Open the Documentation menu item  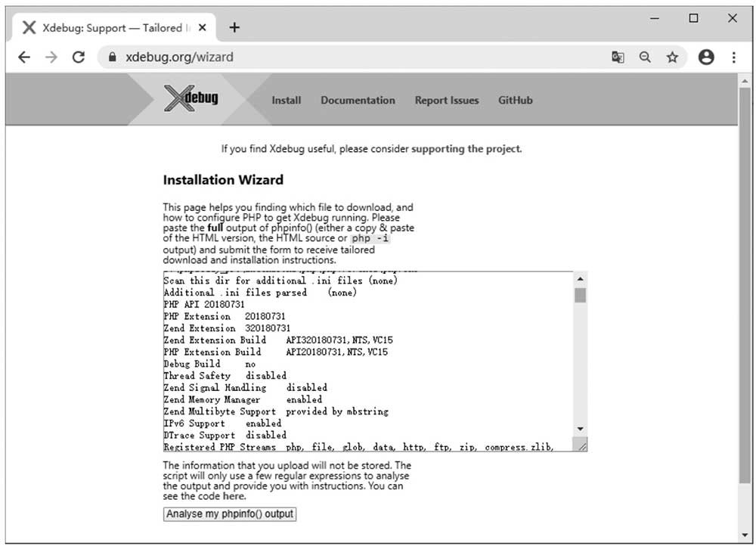click(358, 101)
